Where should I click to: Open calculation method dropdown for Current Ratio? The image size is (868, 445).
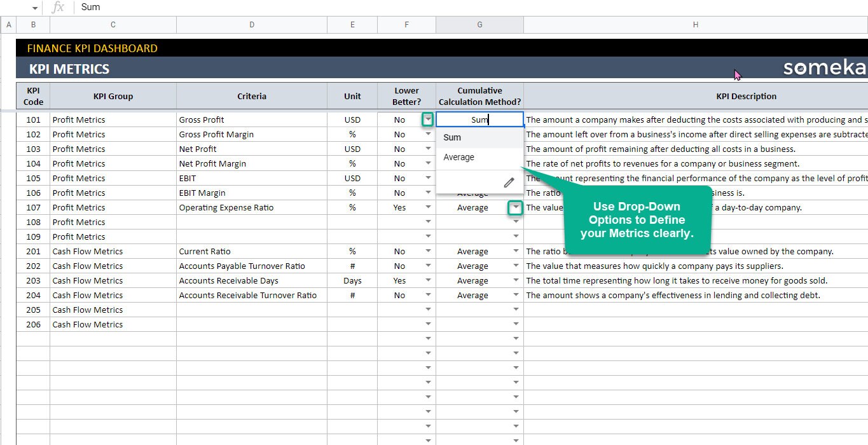click(x=516, y=251)
